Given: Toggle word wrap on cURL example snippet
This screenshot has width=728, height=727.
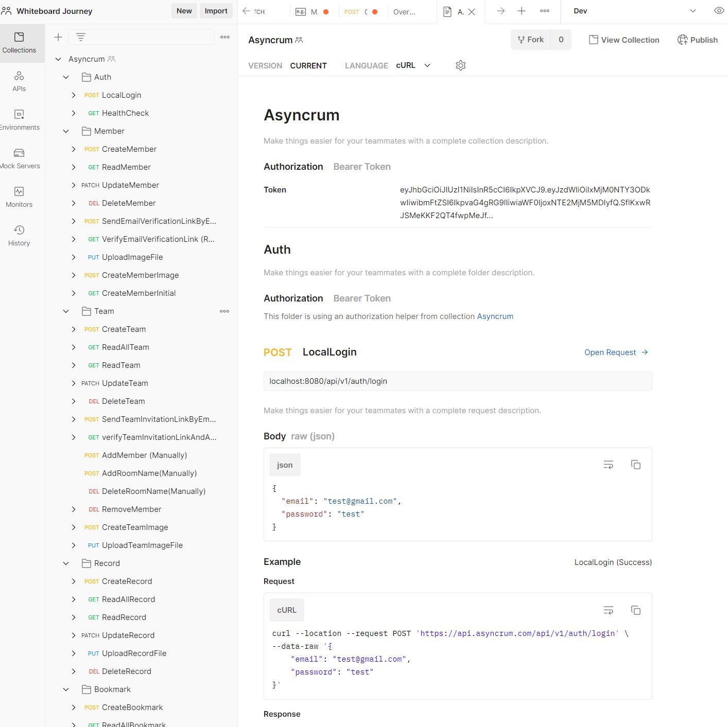Looking at the screenshot, I should (609, 610).
